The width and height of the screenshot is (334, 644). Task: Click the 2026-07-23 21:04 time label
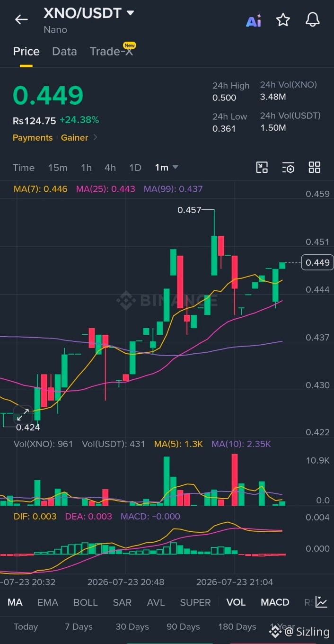[235, 581]
